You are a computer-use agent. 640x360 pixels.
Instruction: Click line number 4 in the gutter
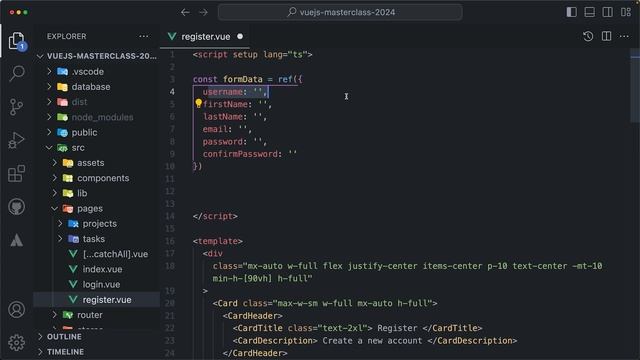coord(172,92)
